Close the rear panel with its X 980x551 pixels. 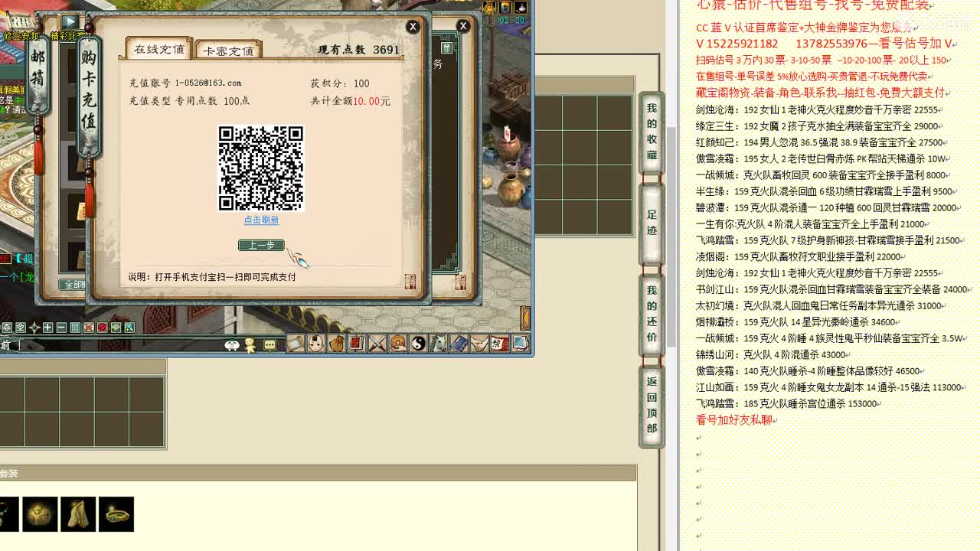(462, 26)
